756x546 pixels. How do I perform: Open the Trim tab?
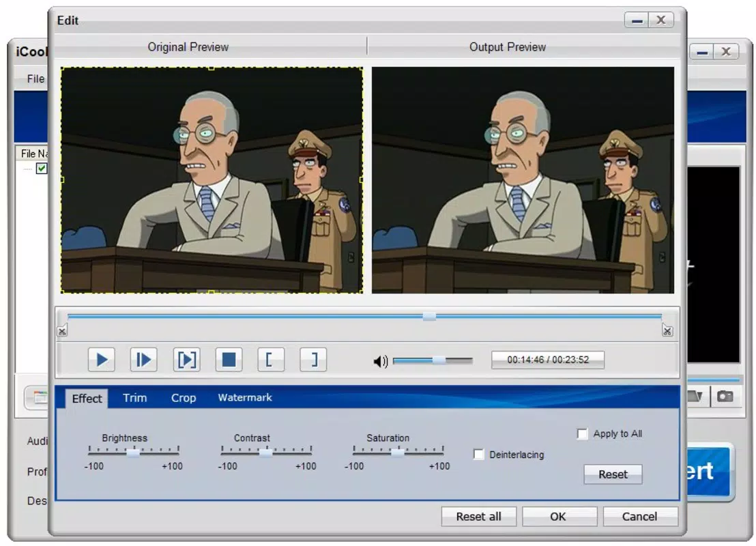pos(134,398)
